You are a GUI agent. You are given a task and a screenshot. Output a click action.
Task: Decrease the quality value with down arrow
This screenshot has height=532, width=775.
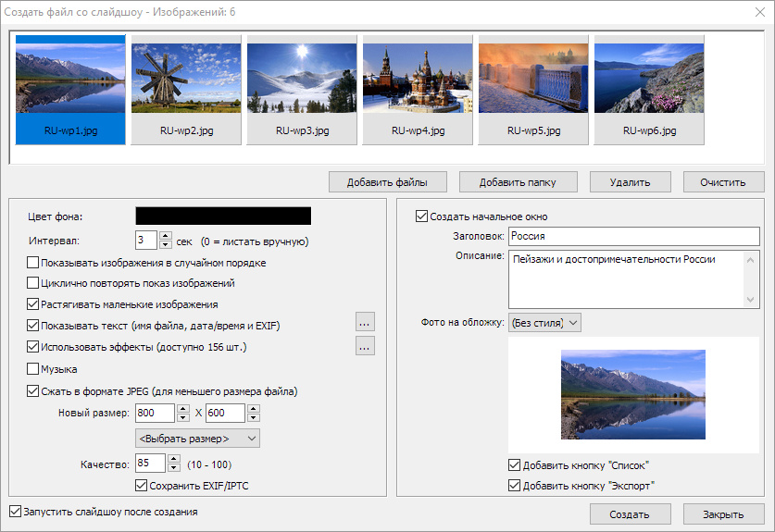point(174,467)
